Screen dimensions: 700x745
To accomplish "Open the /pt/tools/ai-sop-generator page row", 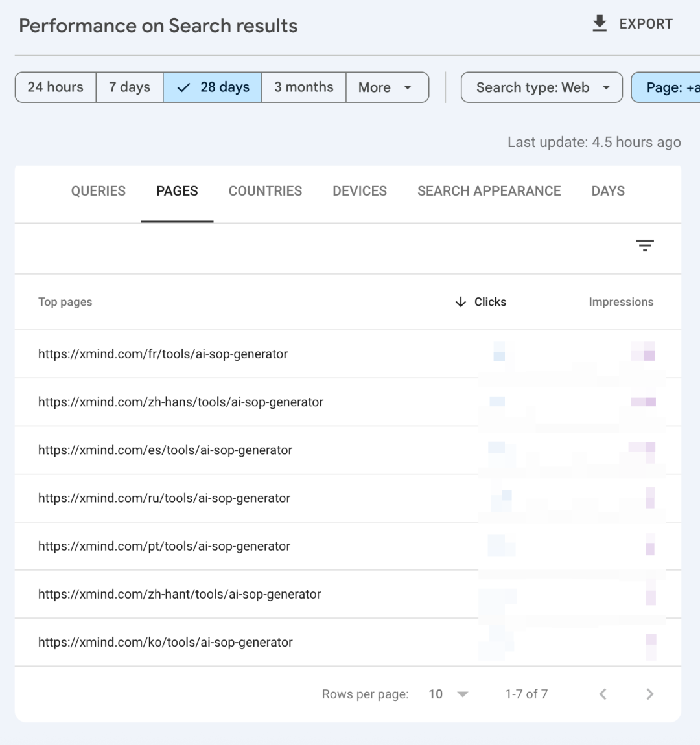I will click(348, 546).
